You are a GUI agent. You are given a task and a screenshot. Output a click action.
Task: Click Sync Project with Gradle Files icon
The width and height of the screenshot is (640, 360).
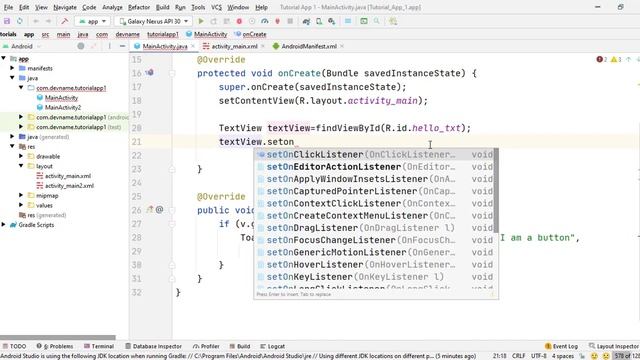point(306,21)
